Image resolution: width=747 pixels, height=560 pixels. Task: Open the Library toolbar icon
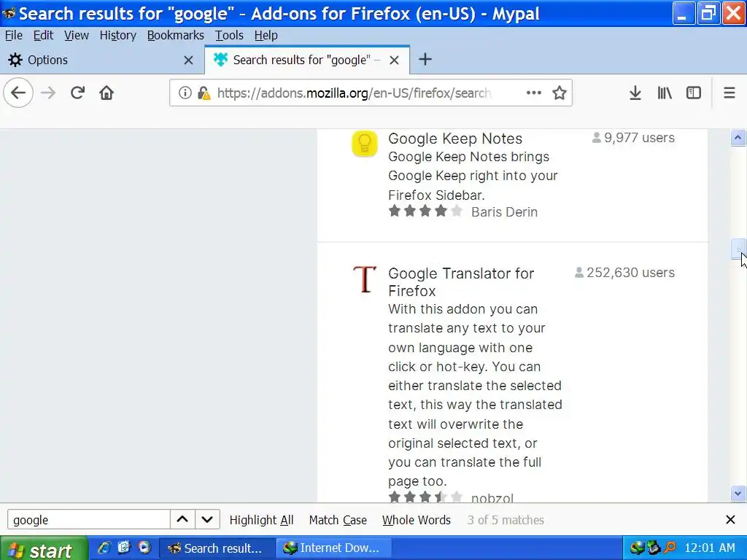click(665, 93)
